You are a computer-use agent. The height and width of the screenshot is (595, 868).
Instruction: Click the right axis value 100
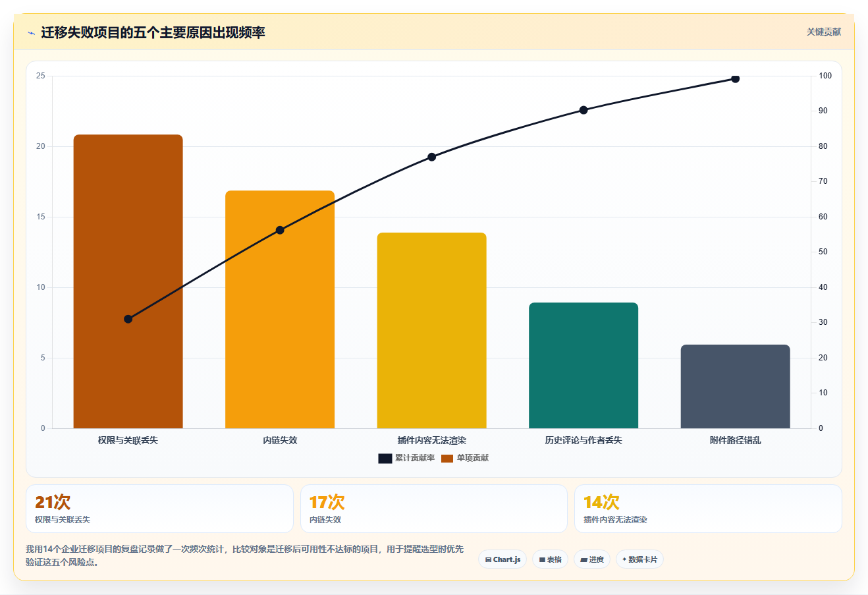[825, 76]
